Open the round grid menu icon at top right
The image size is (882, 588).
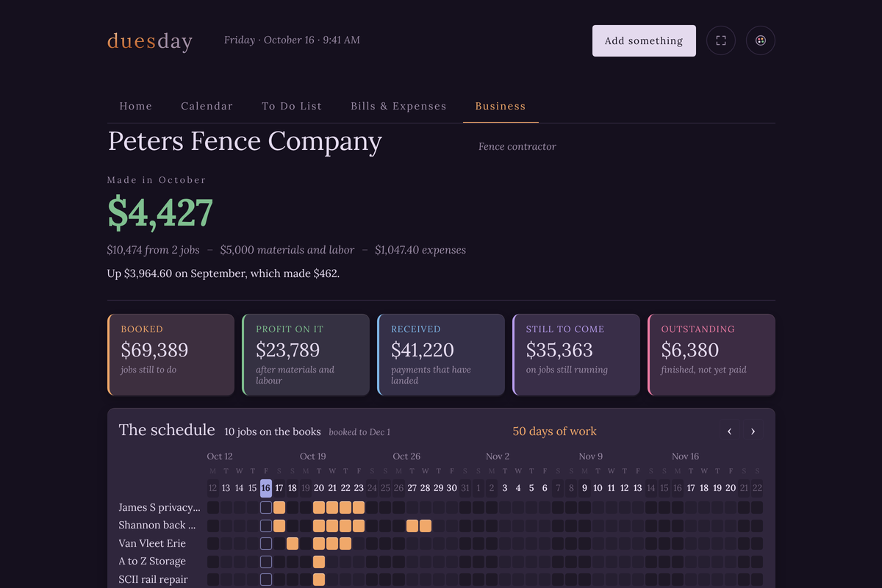pos(761,40)
